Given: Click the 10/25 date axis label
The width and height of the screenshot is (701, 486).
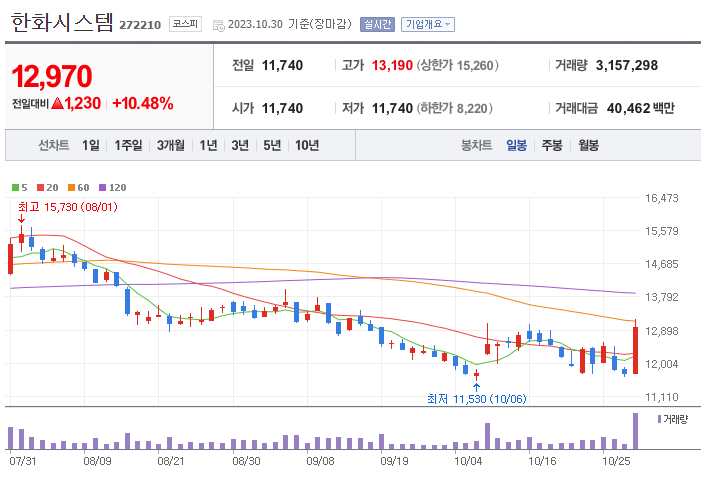Looking at the screenshot, I should tap(616, 461).
